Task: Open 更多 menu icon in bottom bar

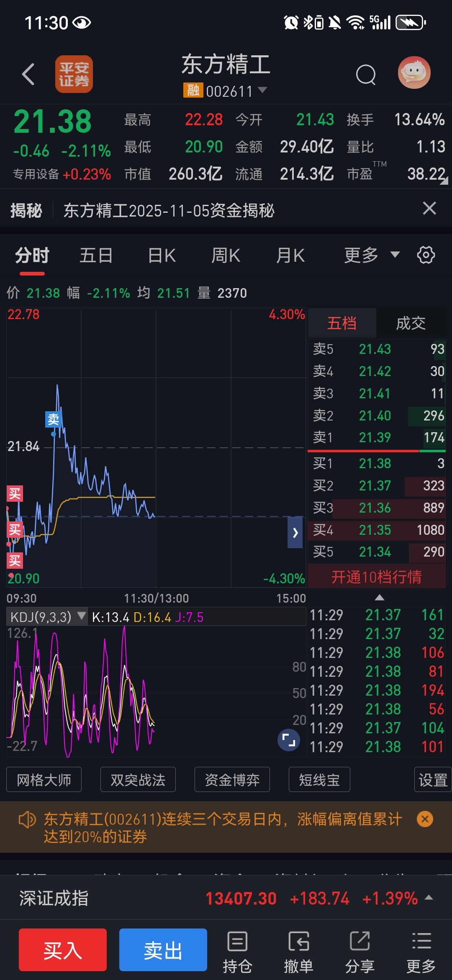Action: tap(421, 952)
